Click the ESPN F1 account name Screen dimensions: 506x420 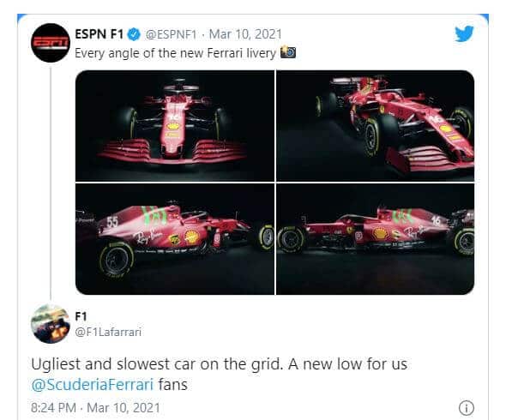point(99,34)
